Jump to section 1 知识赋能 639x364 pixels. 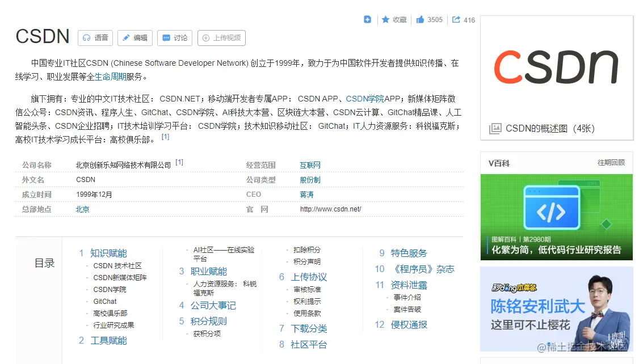coord(108,253)
